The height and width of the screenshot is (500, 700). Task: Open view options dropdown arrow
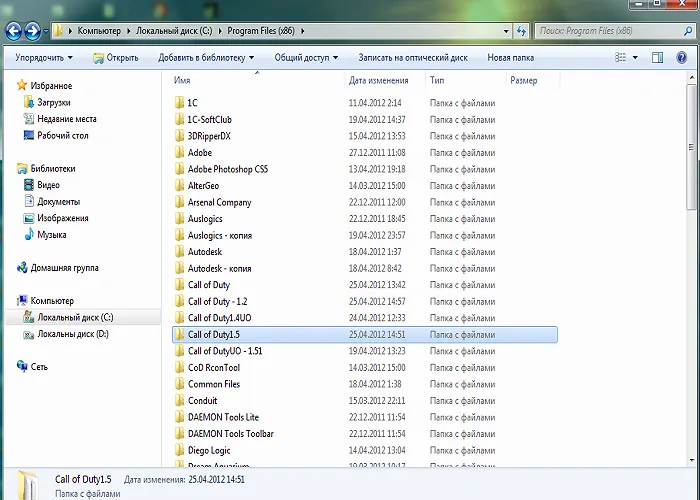[635, 58]
